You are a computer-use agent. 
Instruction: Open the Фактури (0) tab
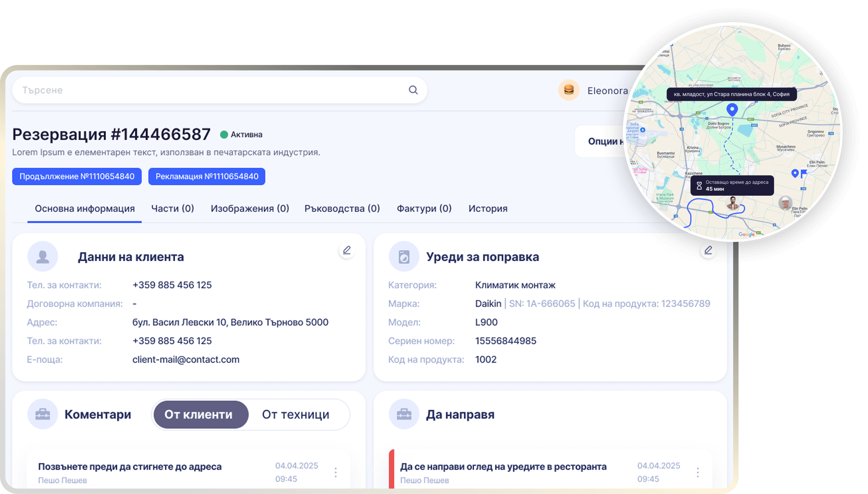click(424, 209)
